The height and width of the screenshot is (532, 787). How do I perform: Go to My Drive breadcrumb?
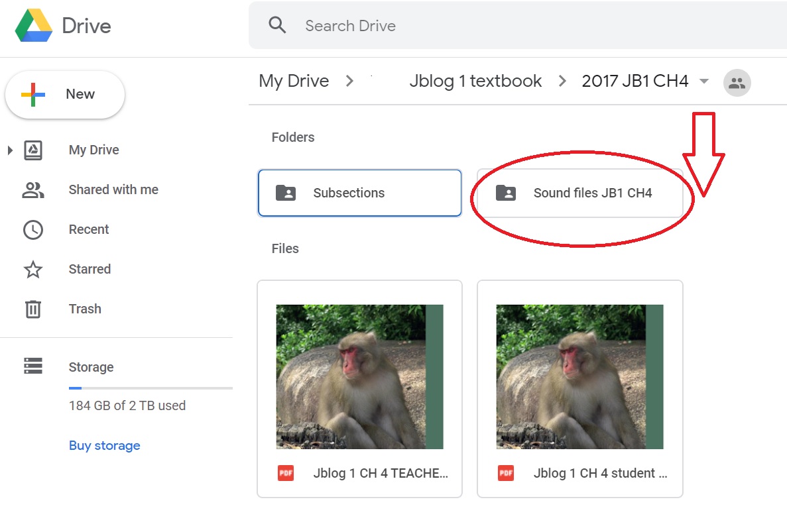tap(294, 81)
